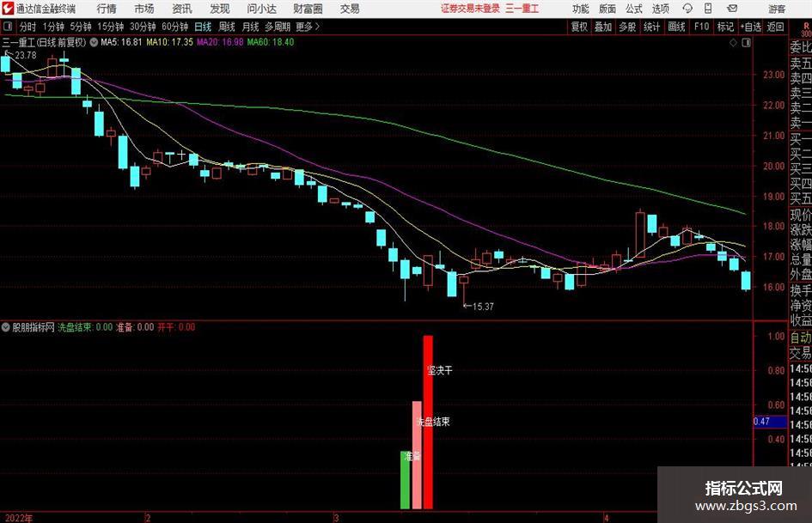Open the mail message icon
The image size is (812, 523).
(732, 9)
